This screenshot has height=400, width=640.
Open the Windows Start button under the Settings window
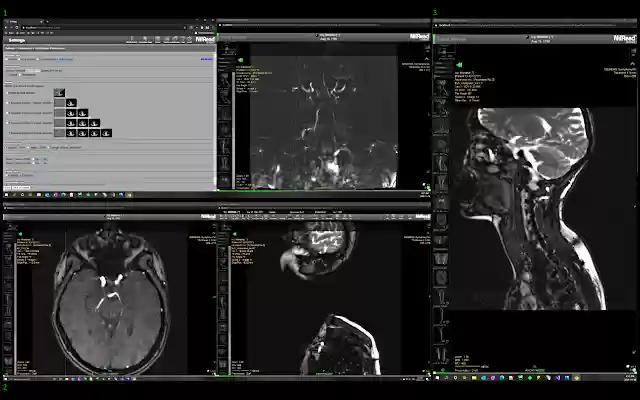[5, 194]
